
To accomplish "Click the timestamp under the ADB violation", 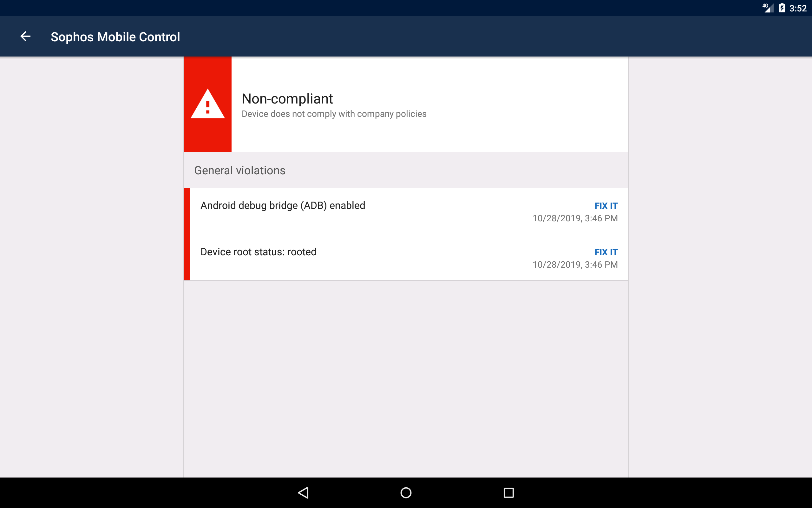I will (575, 218).
